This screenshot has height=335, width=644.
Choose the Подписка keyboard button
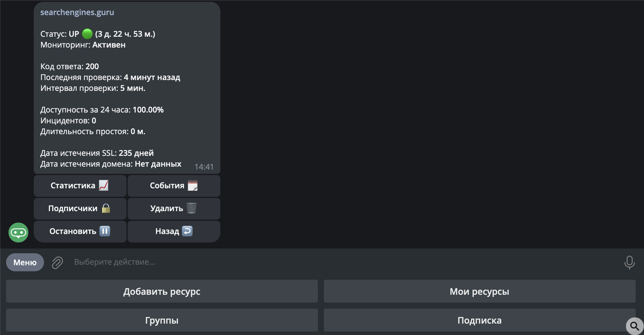479,320
